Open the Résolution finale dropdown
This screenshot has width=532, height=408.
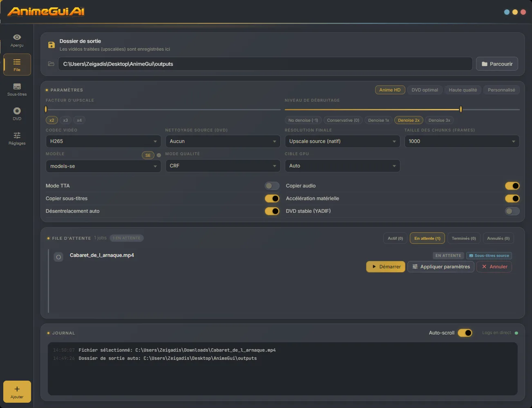tap(342, 141)
